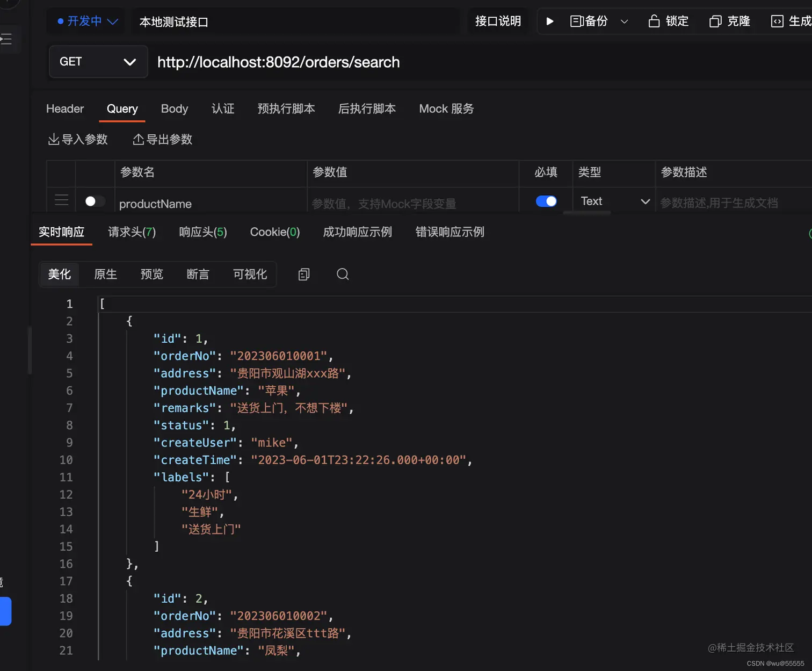Run the request with the play icon
The height and width of the screenshot is (671, 812).
tap(549, 21)
